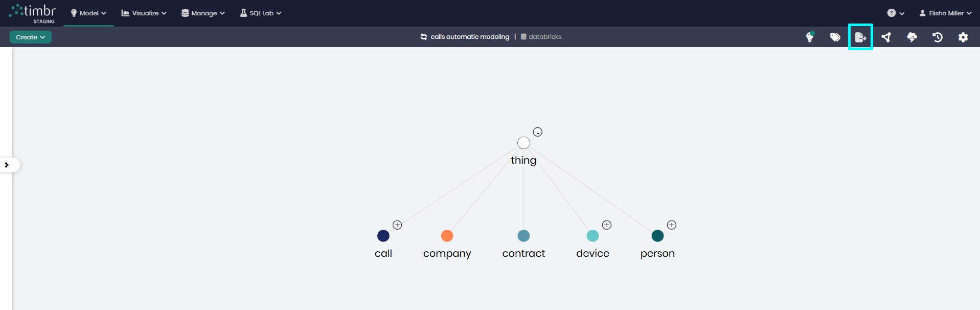
Task: Open the help question mark dropdown
Action: pos(895,13)
